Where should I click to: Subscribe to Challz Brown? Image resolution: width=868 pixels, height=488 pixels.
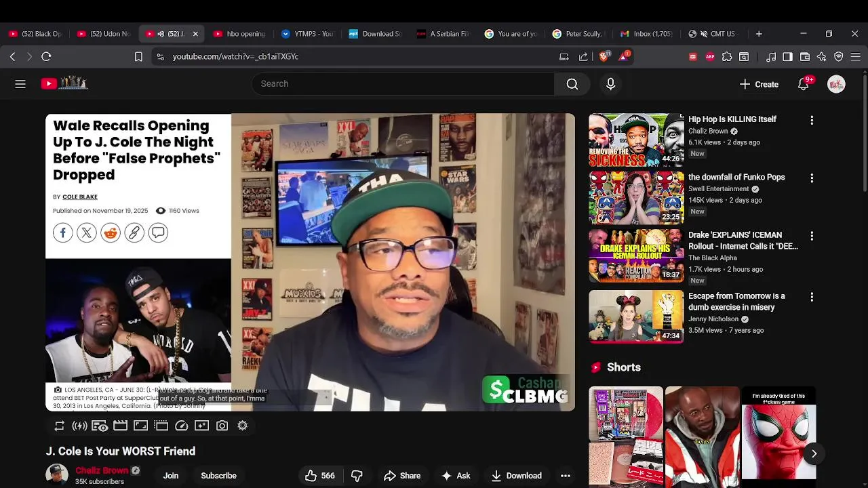[218, 476]
